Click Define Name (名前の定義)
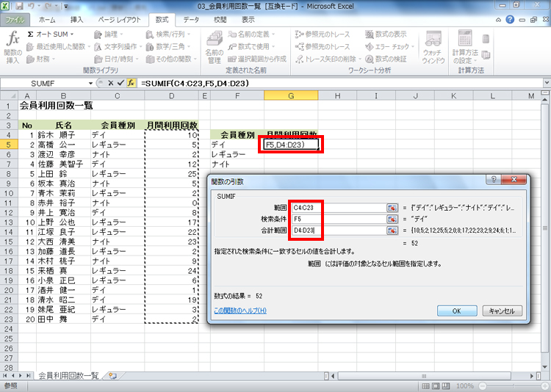Viewport: 551px width, 392px height. coord(251,34)
